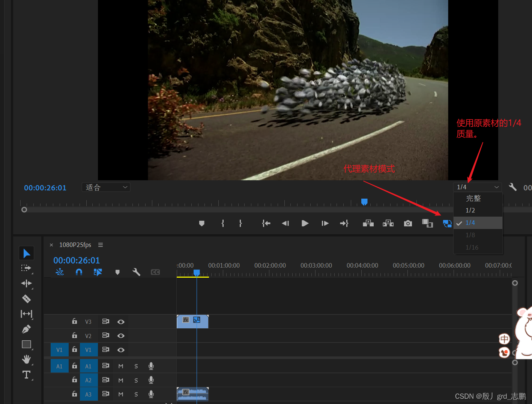Screen dimensions: 532x404
Task: Add marker in timeline panel
Action: pyautogui.click(x=117, y=272)
